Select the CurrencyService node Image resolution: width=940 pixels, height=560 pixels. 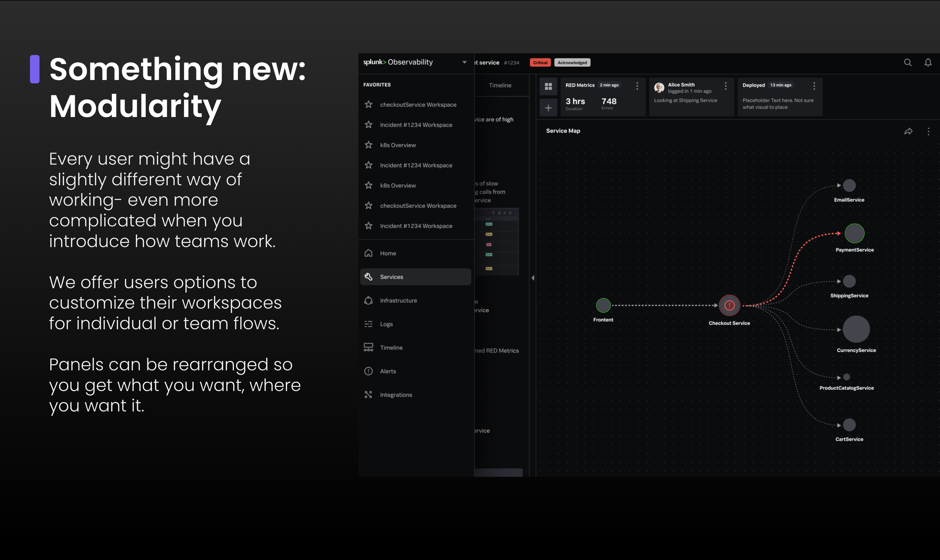(x=856, y=329)
